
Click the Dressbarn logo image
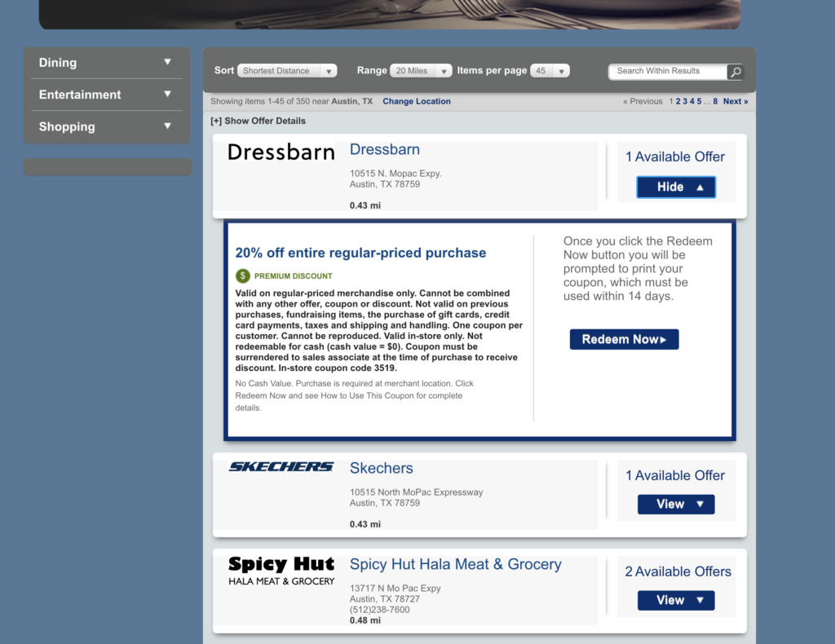coord(281,152)
